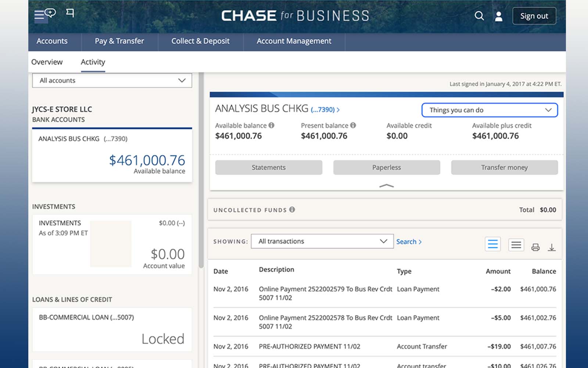Collapse the account details with the up chevron
588x368 pixels.
click(x=386, y=186)
